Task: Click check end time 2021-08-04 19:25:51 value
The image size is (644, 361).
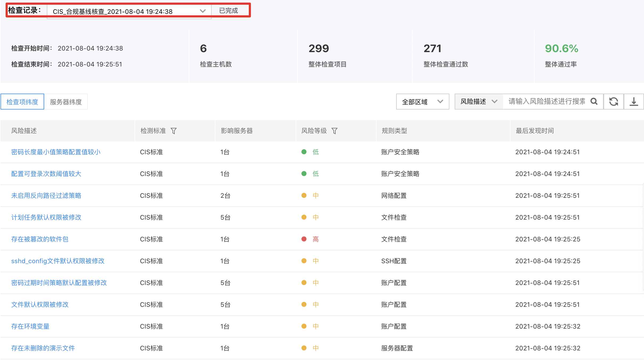Action: point(90,64)
